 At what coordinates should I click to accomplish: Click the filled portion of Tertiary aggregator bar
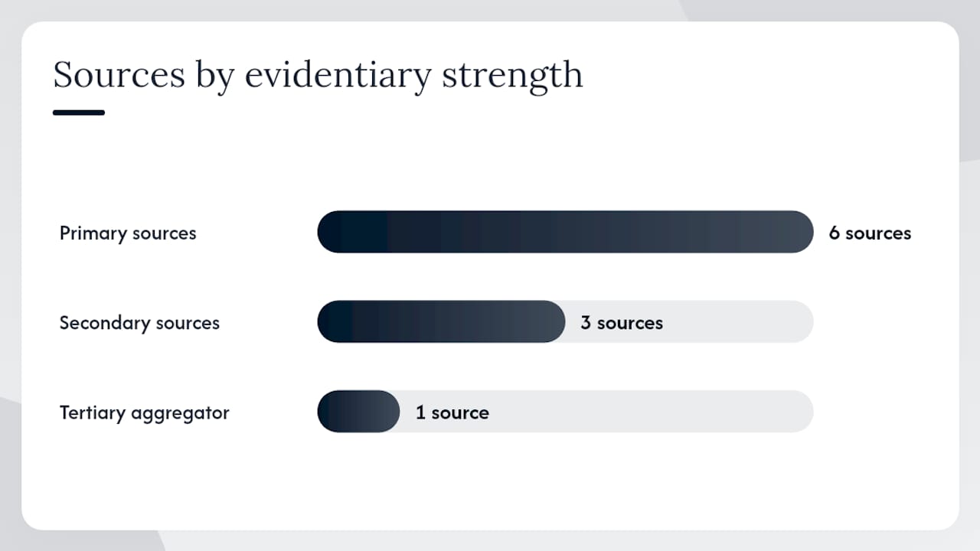(358, 412)
